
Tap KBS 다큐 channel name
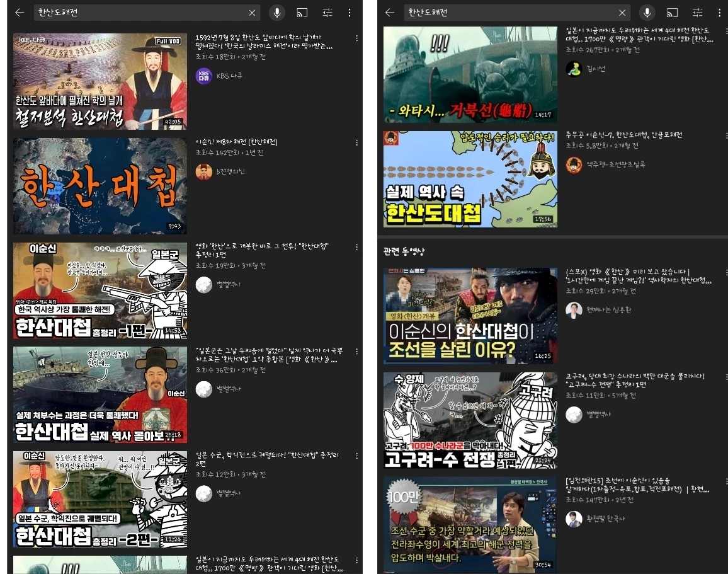click(x=229, y=76)
